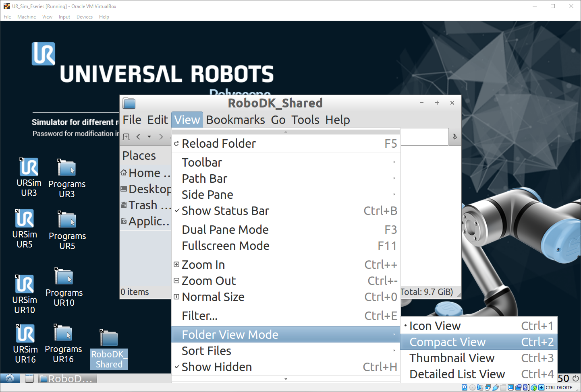Open the navigation history dropdown arrow
Image resolution: width=581 pixels, height=392 pixels.
(149, 137)
